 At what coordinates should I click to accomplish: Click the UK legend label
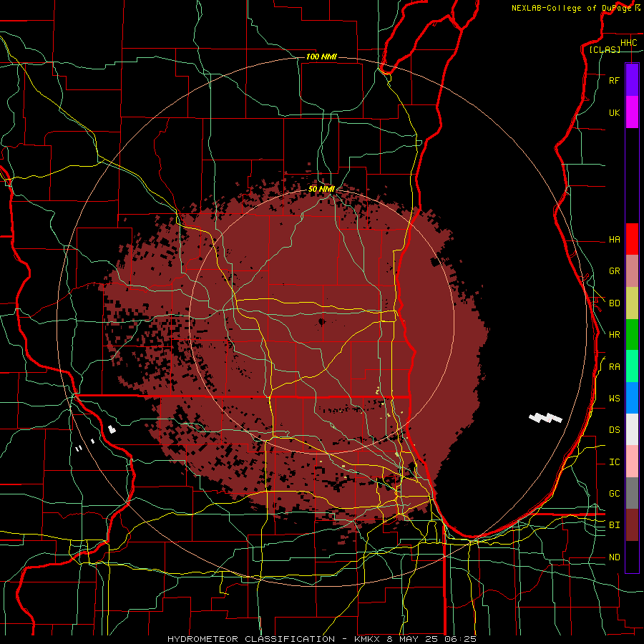(x=615, y=112)
